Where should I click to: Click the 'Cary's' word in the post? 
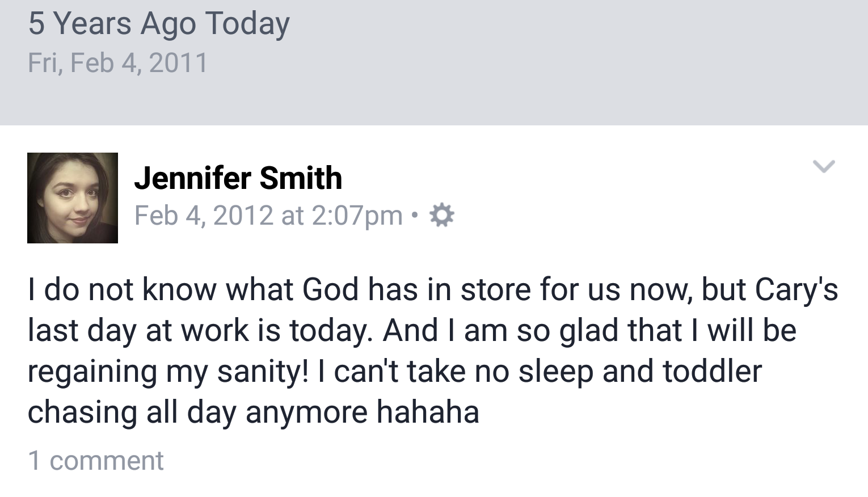796,289
